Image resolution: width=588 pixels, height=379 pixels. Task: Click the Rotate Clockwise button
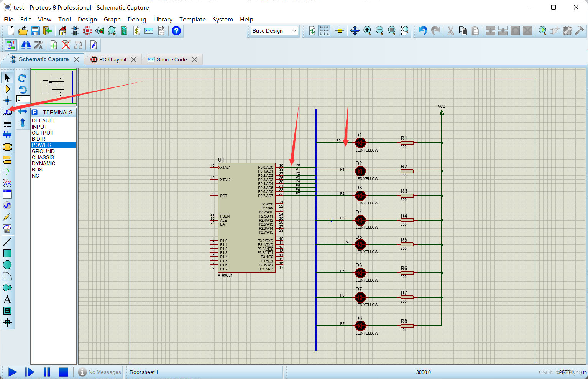pos(22,78)
